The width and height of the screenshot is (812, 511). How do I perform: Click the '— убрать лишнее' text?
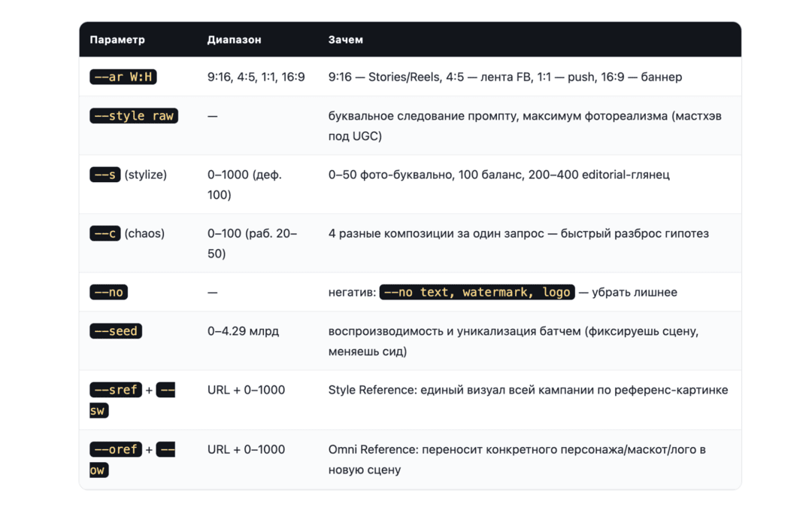tap(628, 292)
